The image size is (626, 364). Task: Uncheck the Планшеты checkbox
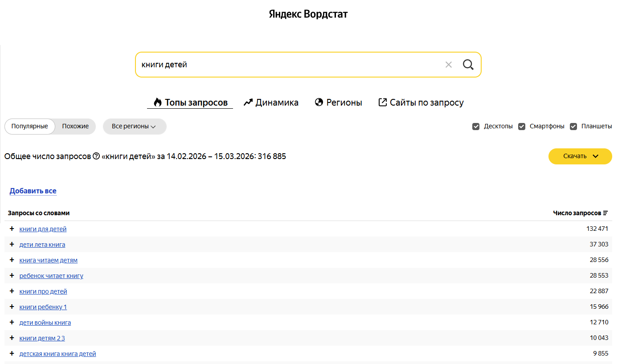(x=573, y=127)
